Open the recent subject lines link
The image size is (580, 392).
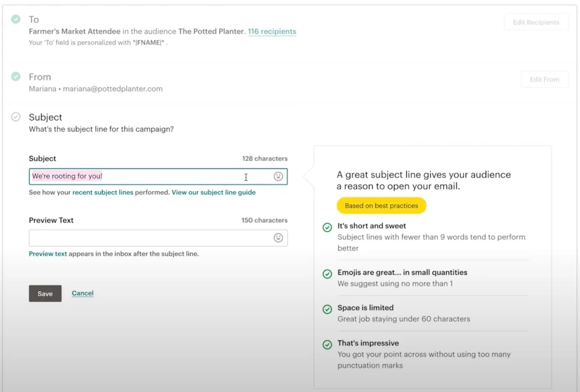(103, 192)
